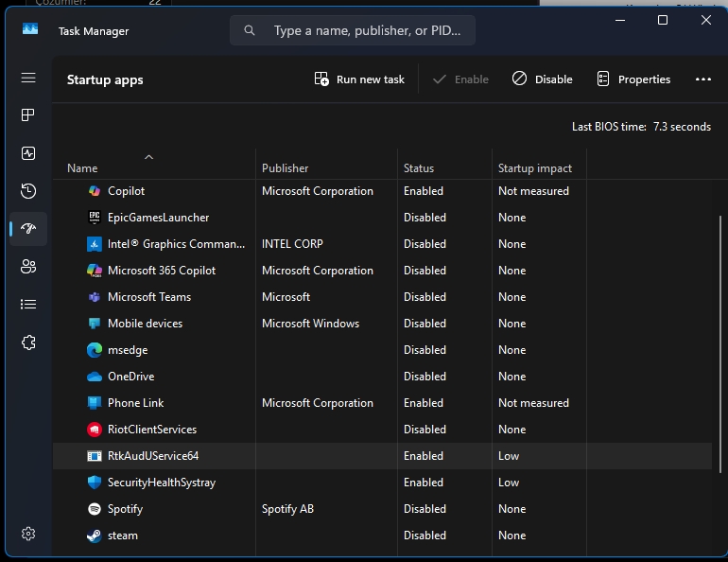This screenshot has height=562, width=728.
Task: Click the steam icon
Action: click(x=95, y=536)
